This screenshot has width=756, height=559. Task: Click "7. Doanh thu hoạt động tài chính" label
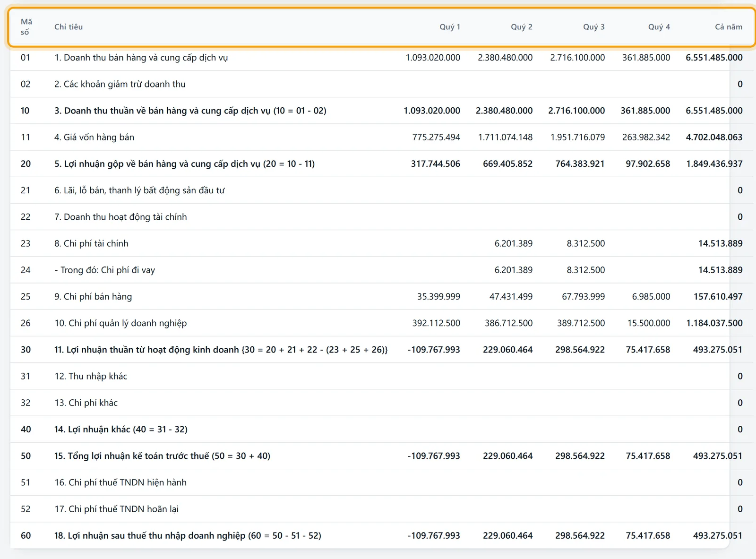tap(120, 217)
